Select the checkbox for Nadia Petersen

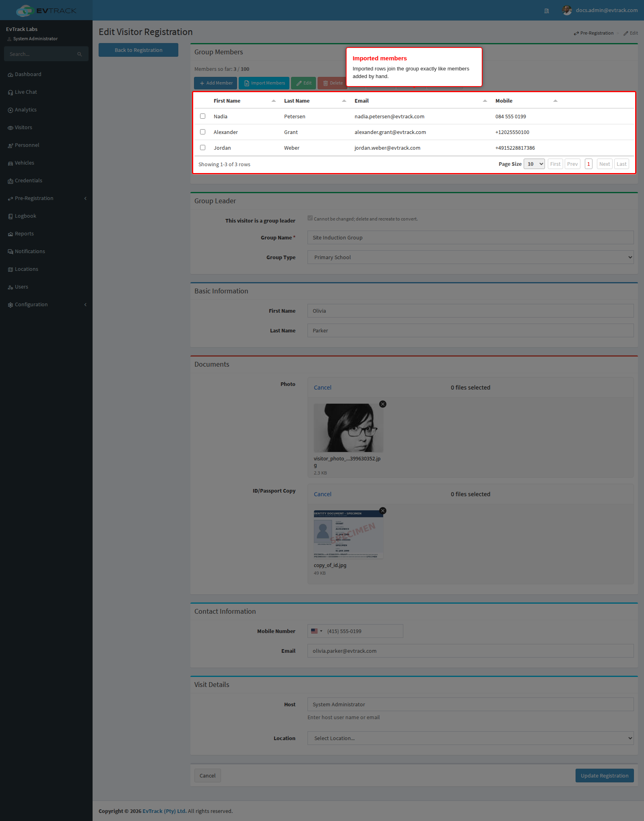point(203,116)
